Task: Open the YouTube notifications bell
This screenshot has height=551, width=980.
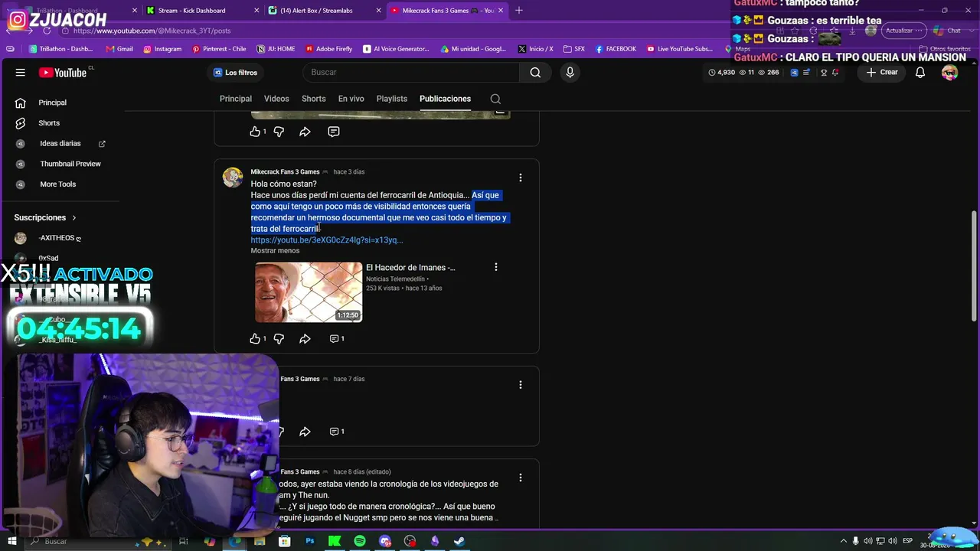Action: pyautogui.click(x=920, y=72)
